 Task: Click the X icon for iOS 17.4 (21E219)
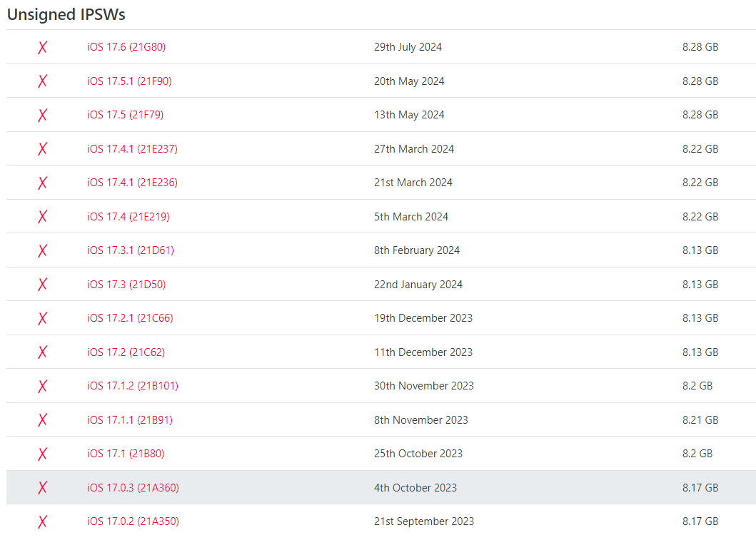(x=42, y=217)
